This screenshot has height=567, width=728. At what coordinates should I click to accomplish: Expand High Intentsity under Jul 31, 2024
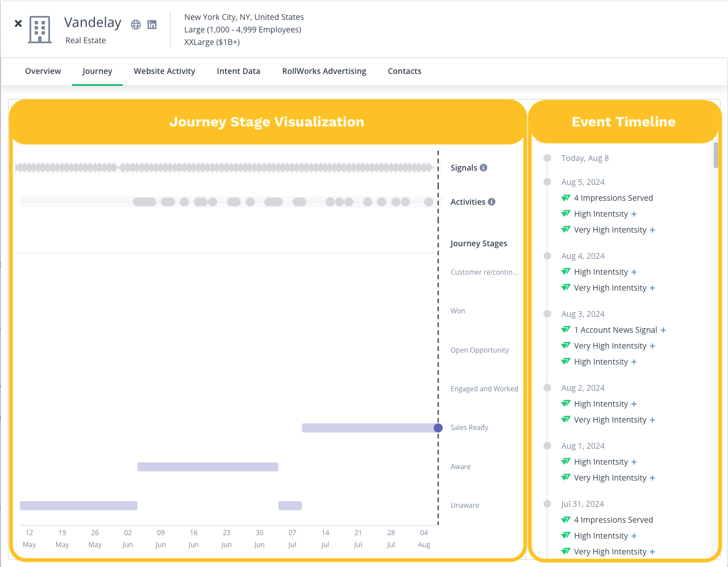634,536
